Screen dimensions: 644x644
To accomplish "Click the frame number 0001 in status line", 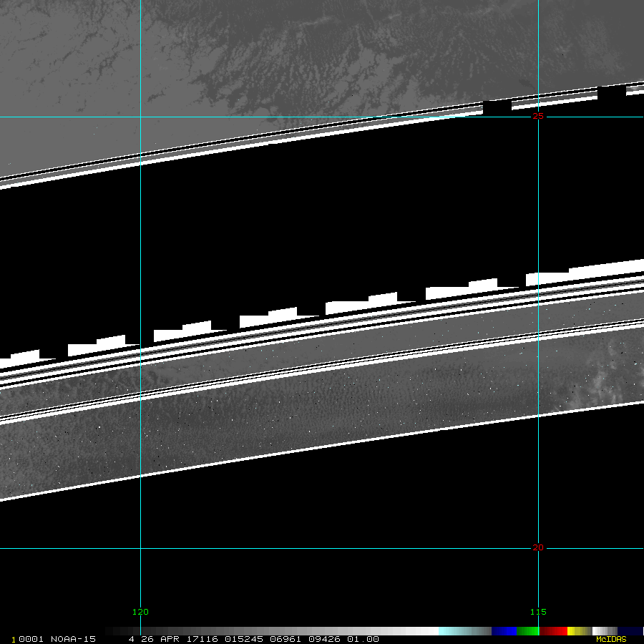I will pos(31,639).
